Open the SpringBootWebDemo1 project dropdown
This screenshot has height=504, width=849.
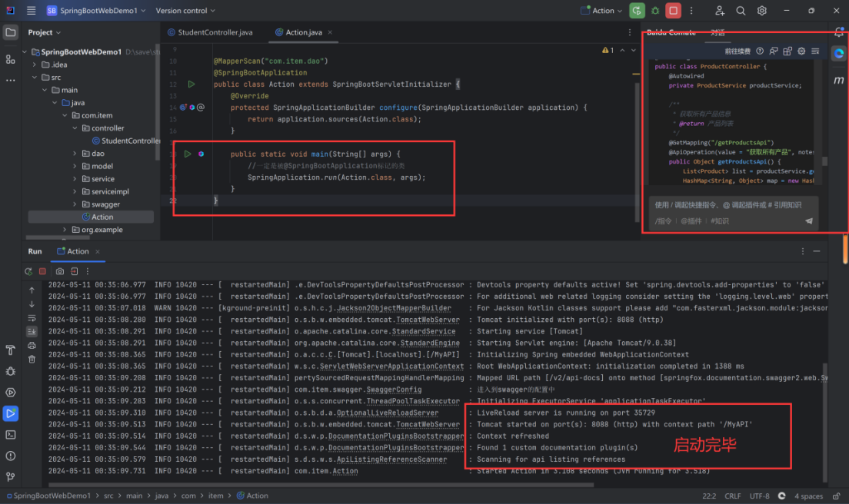point(96,10)
